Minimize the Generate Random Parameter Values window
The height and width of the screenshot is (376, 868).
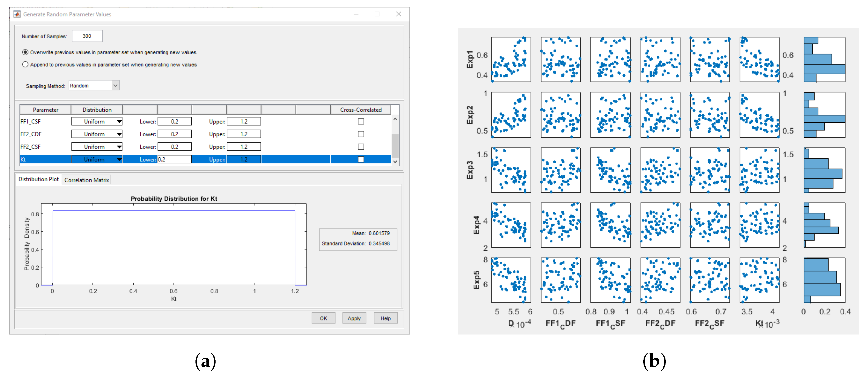356,14
